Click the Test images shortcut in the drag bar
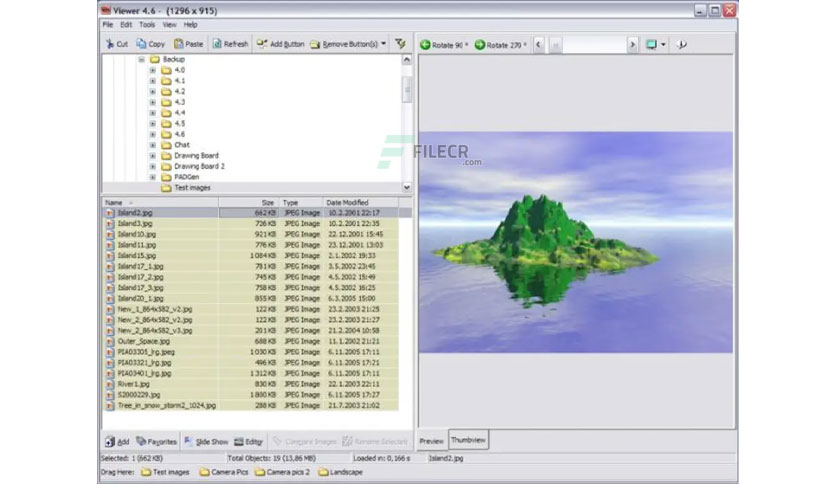 point(165,472)
